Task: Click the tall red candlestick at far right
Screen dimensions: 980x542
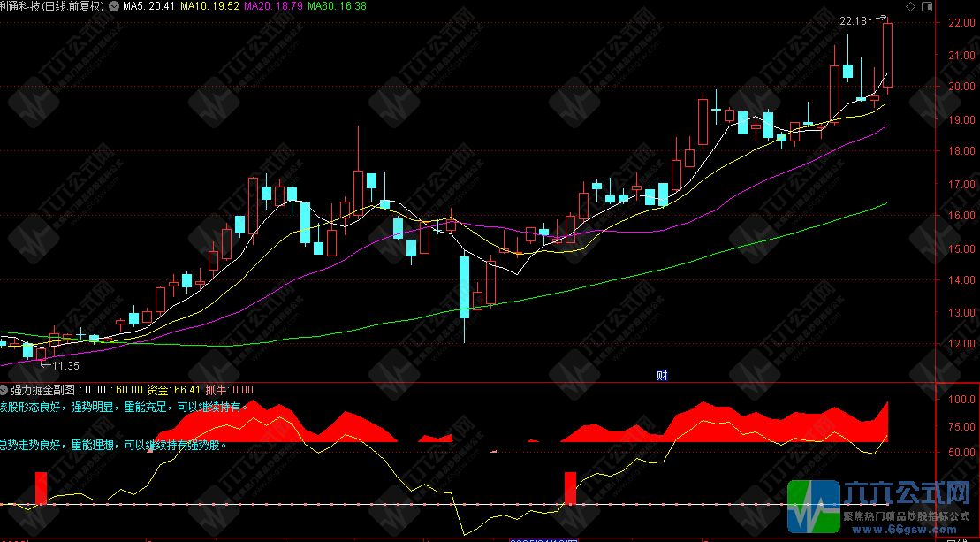Action: tap(887, 55)
